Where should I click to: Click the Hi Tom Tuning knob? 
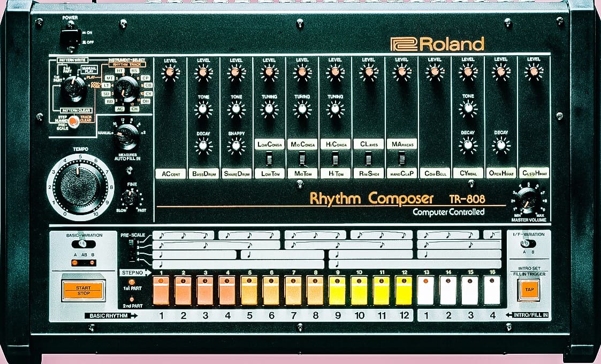[335, 109]
